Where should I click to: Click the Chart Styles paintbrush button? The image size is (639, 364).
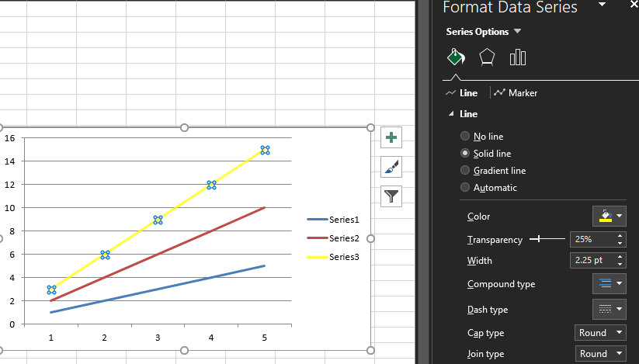[x=391, y=167]
